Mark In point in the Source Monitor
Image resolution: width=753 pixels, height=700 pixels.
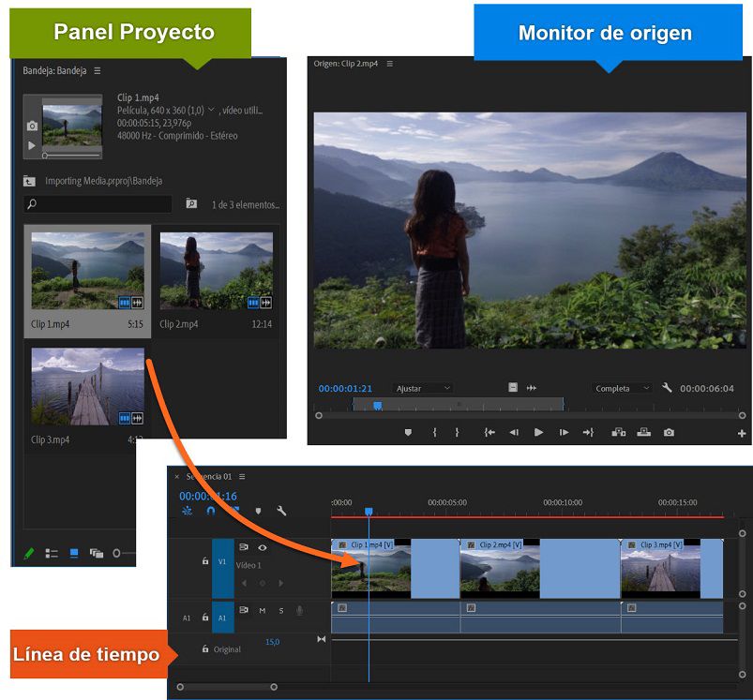pos(434,432)
